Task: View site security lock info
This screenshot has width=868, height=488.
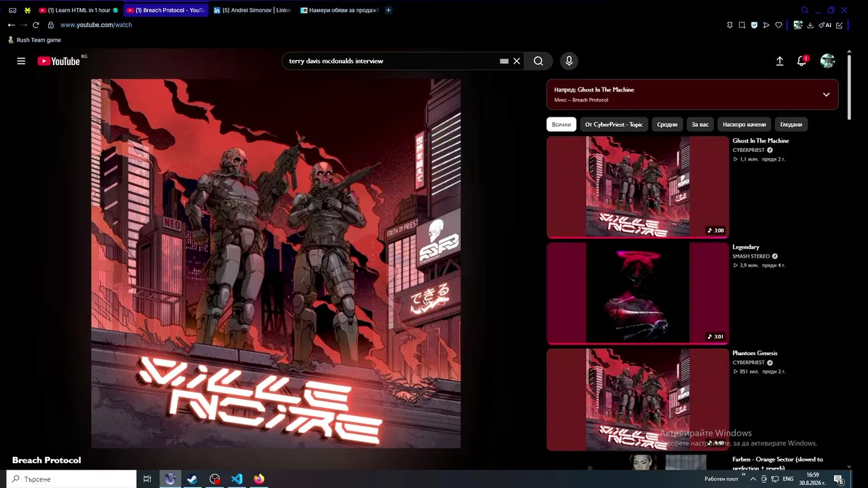Action: coord(50,25)
